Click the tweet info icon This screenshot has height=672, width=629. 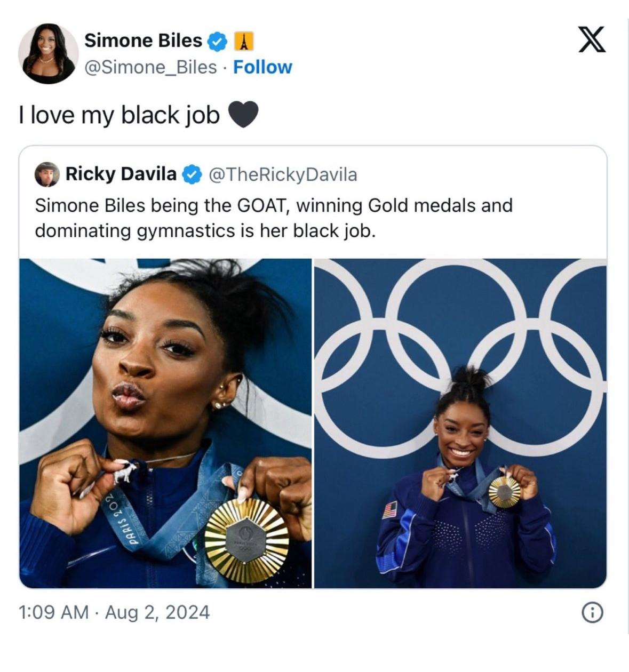(592, 613)
